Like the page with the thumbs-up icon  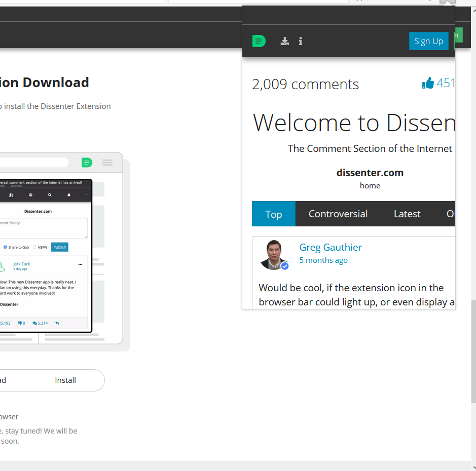click(x=428, y=83)
